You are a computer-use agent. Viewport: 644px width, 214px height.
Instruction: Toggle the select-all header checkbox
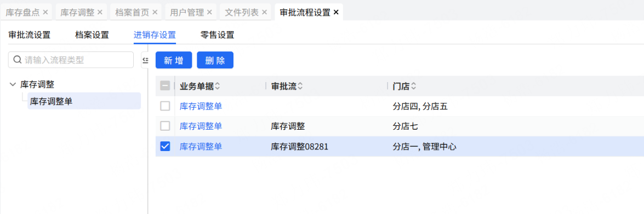click(164, 86)
